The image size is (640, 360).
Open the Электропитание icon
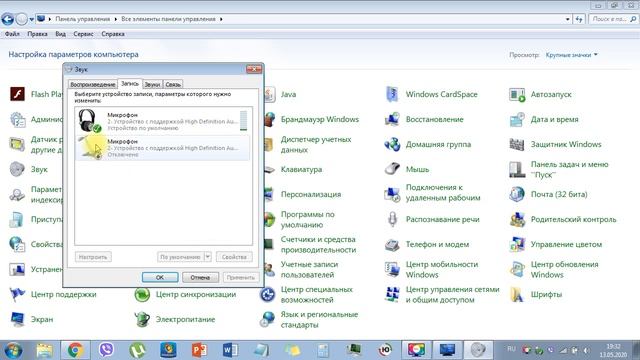[142, 319]
